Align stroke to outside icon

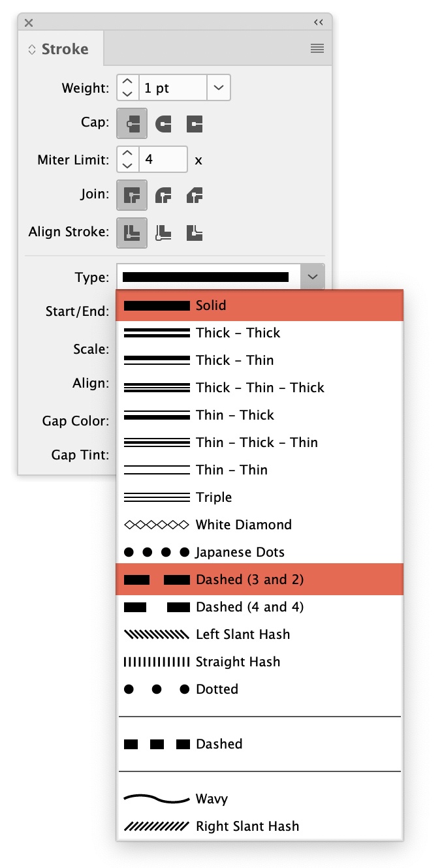[x=194, y=232]
